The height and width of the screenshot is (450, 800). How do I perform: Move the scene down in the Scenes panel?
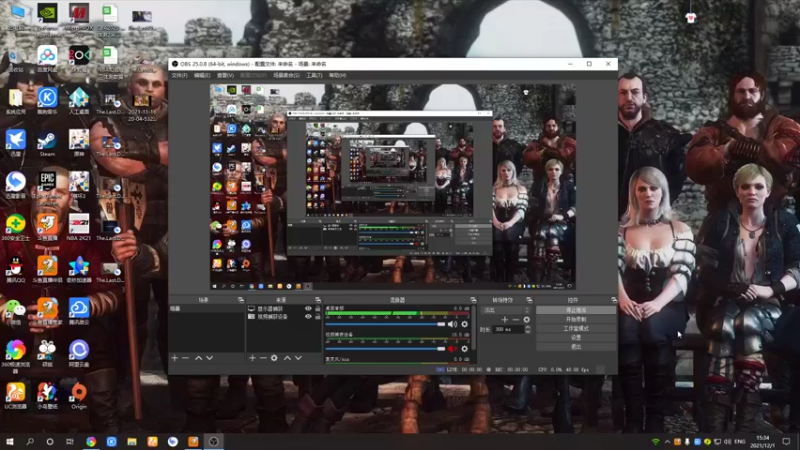pos(209,358)
